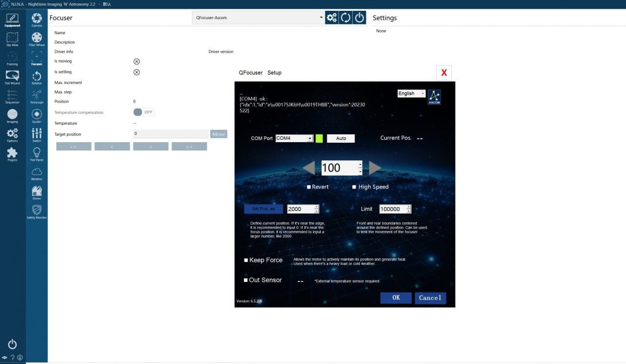Confirm QFocuser Setup with OK
Image resolution: width=626 pixels, height=364 pixels.
coord(396,298)
